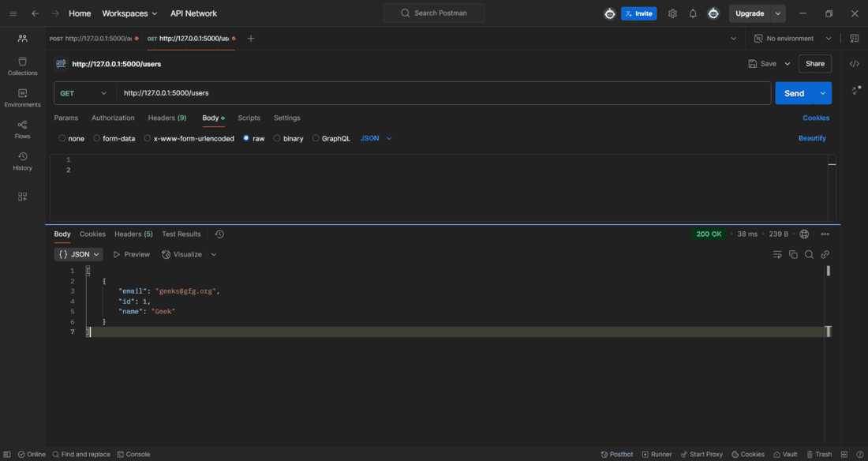Open the Environments sidebar panel

[x=22, y=98]
